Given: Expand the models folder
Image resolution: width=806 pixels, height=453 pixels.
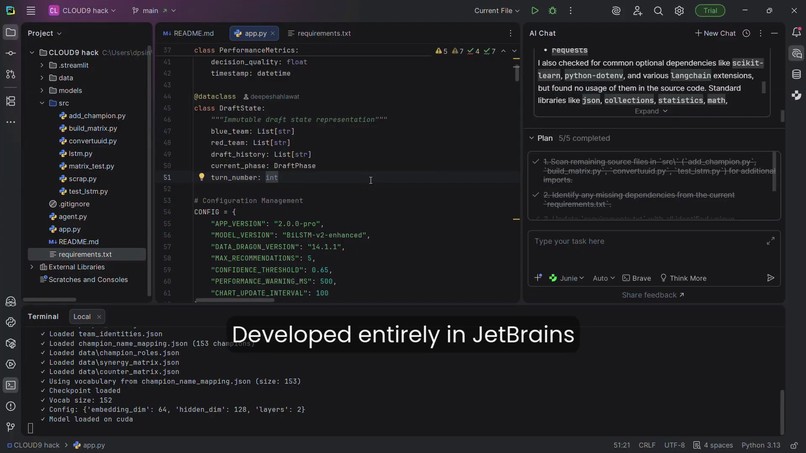Looking at the screenshot, I should point(42,90).
